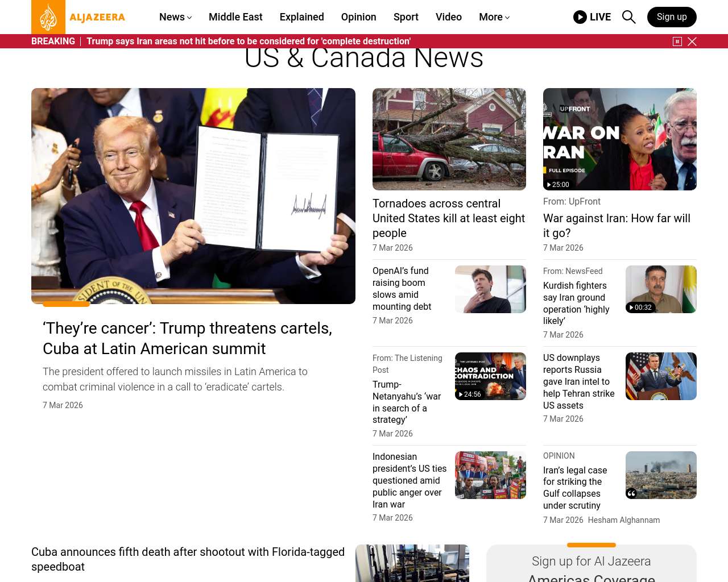Click the 'From: UpFront' label

pos(572,201)
